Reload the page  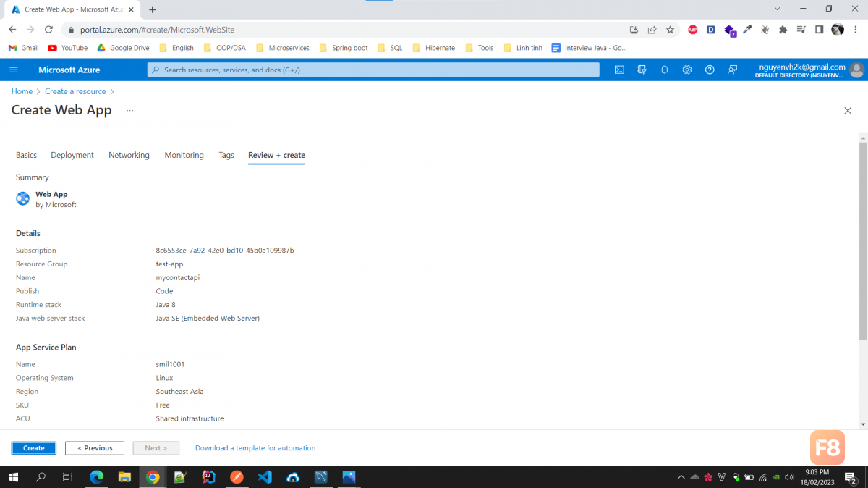click(x=48, y=30)
